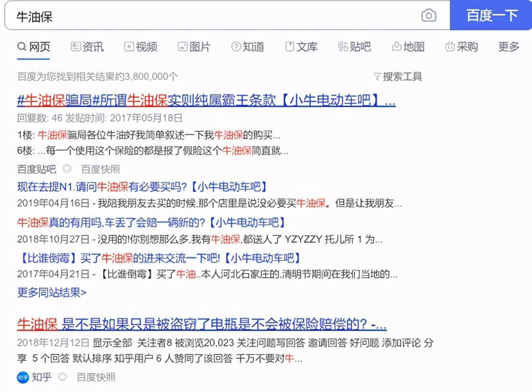Expand the 更多 tab options
The height and width of the screenshot is (392, 532).
click(508, 47)
